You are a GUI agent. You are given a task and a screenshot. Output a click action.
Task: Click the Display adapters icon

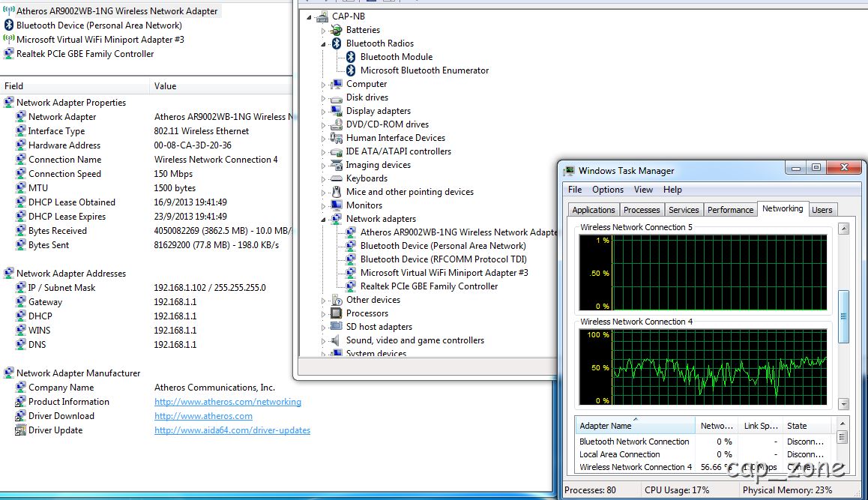tap(336, 111)
